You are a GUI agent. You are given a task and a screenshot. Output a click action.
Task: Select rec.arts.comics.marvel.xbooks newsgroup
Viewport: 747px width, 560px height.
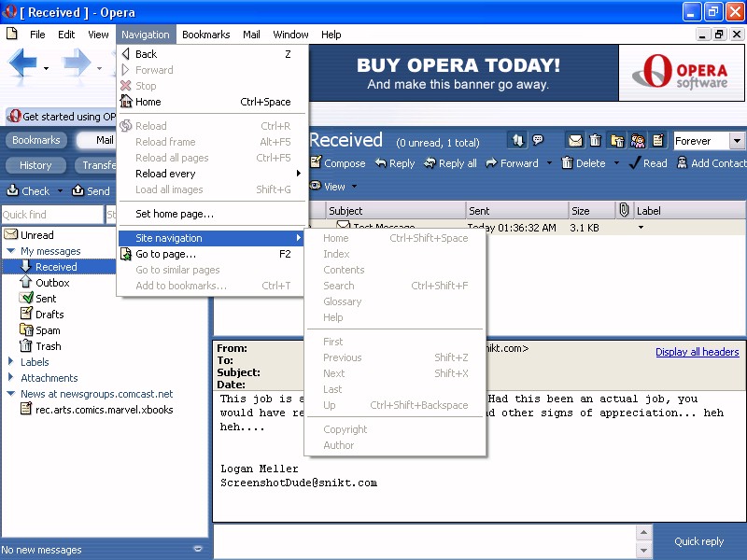click(104, 410)
